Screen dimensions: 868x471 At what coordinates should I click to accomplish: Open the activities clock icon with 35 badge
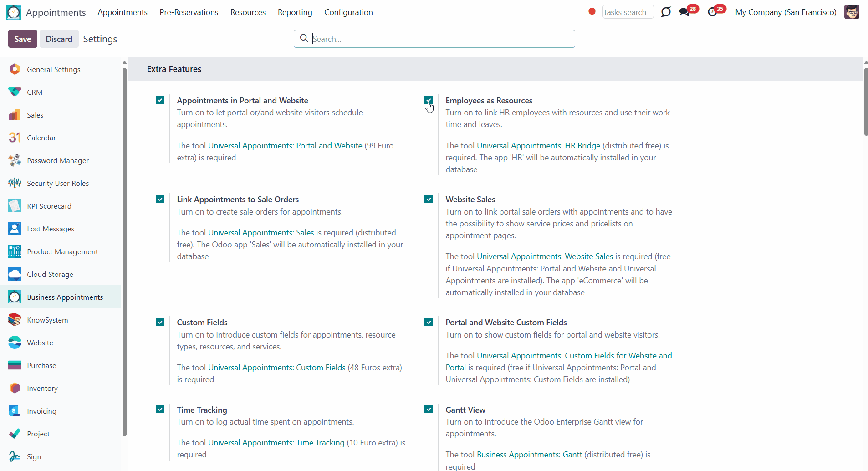[x=712, y=12]
